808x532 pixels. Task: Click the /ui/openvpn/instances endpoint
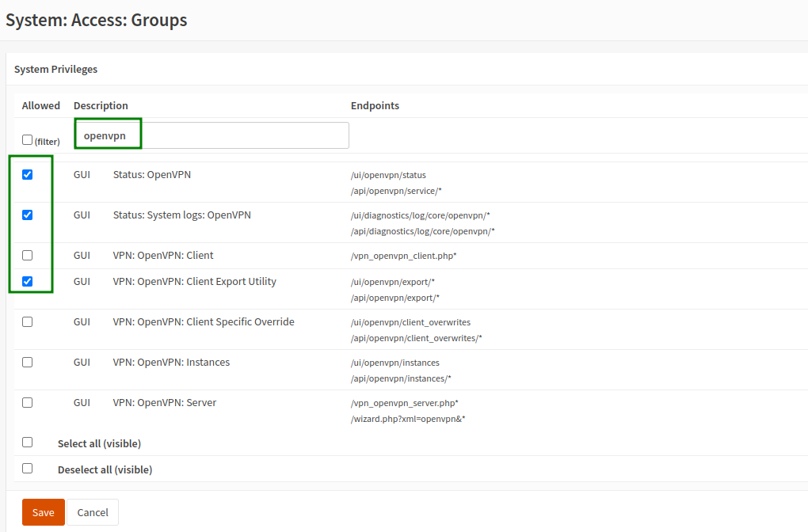395,363
